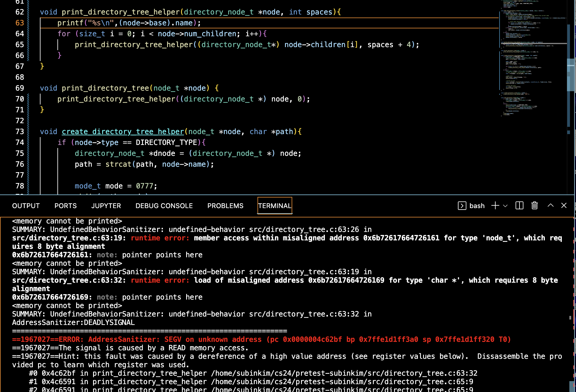The image size is (576, 392).
Task: Click line number 69 in the gutter
Action: click(x=20, y=88)
